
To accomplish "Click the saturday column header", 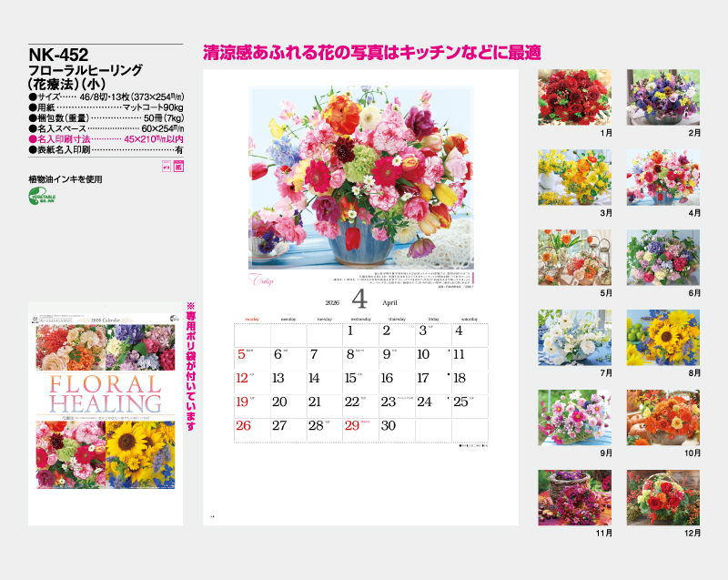I will [x=470, y=320].
